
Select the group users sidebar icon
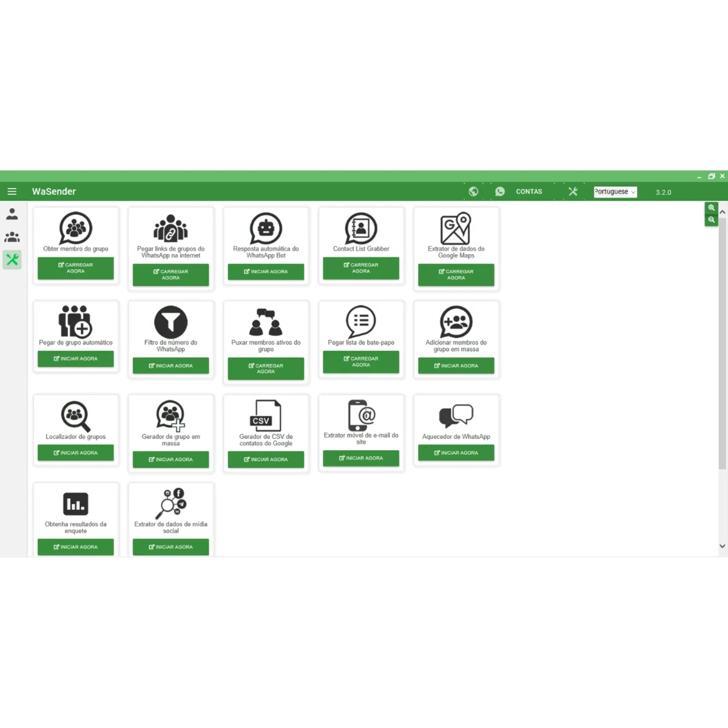(x=12, y=237)
